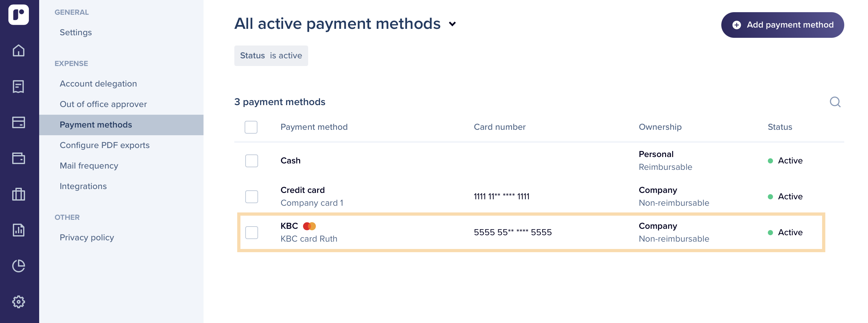Search payment methods with magnifier icon

coord(835,102)
